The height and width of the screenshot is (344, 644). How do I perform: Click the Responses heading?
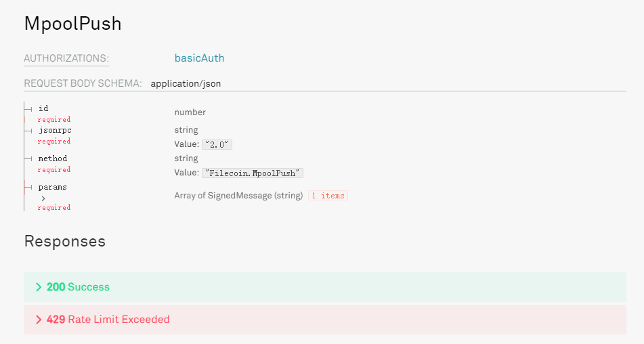[65, 241]
